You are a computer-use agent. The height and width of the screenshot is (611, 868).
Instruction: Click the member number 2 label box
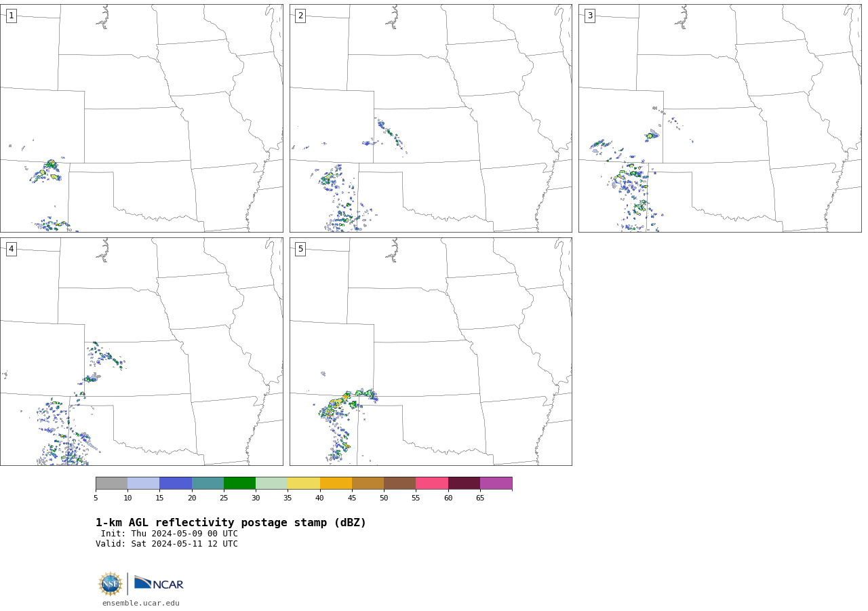[300, 16]
